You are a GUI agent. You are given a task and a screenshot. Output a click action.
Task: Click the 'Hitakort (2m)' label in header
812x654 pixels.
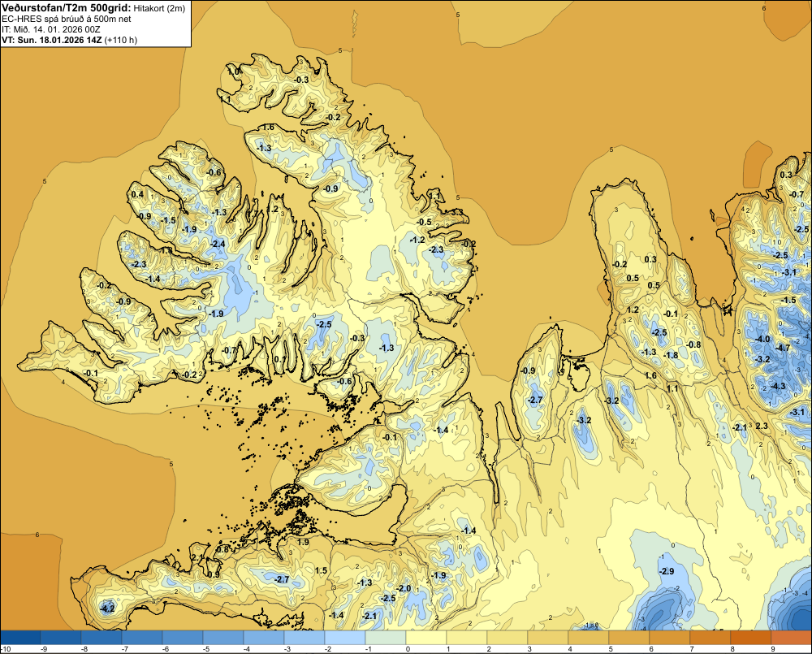[159, 8]
